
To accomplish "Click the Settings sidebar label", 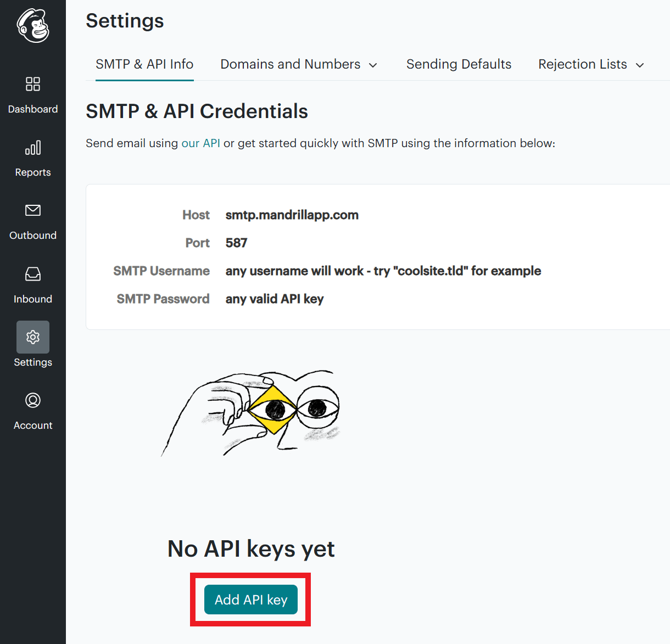I will pos(33,362).
